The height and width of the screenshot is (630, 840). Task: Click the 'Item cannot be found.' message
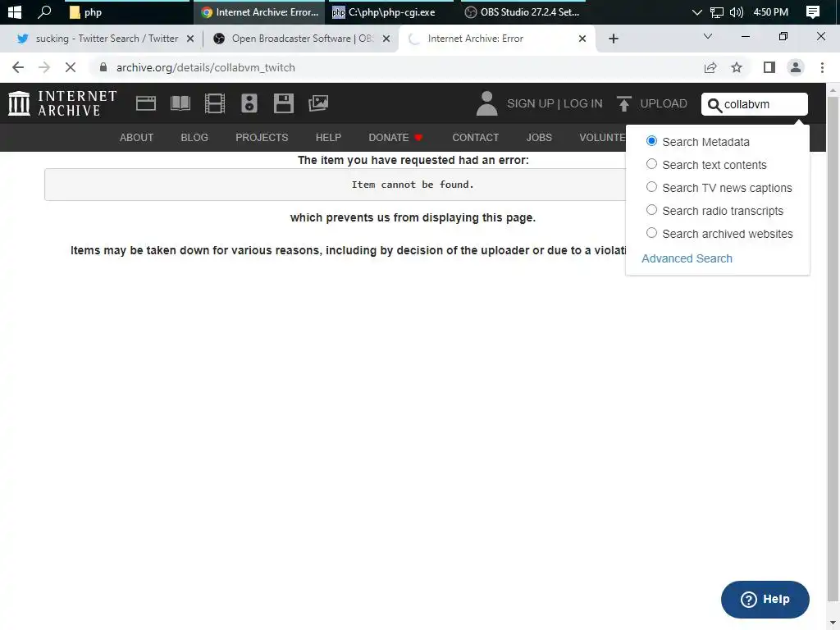[413, 185]
